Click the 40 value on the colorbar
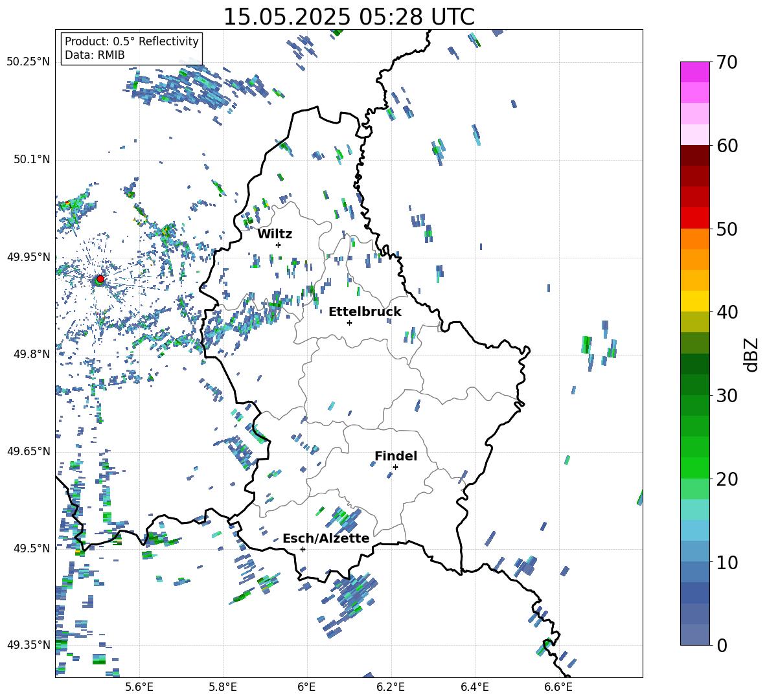Viewport: 767px width, 700px height. tap(727, 312)
